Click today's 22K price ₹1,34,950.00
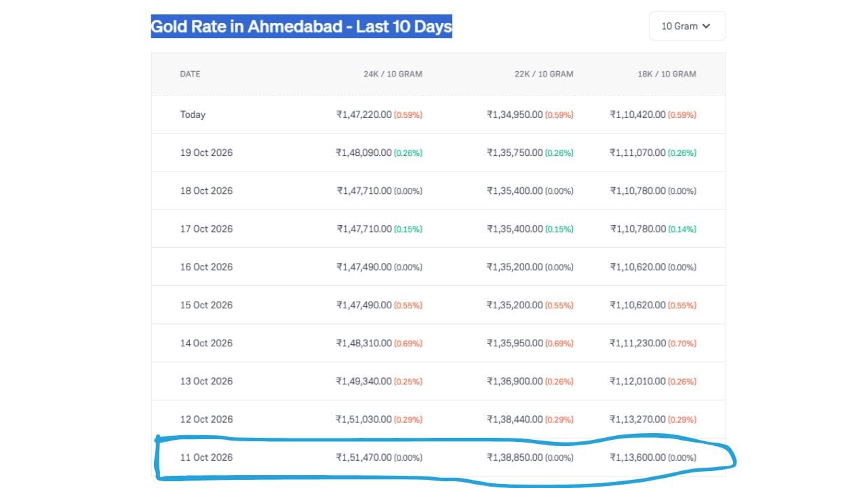Viewport: 868px width, 488px height. [x=515, y=115]
